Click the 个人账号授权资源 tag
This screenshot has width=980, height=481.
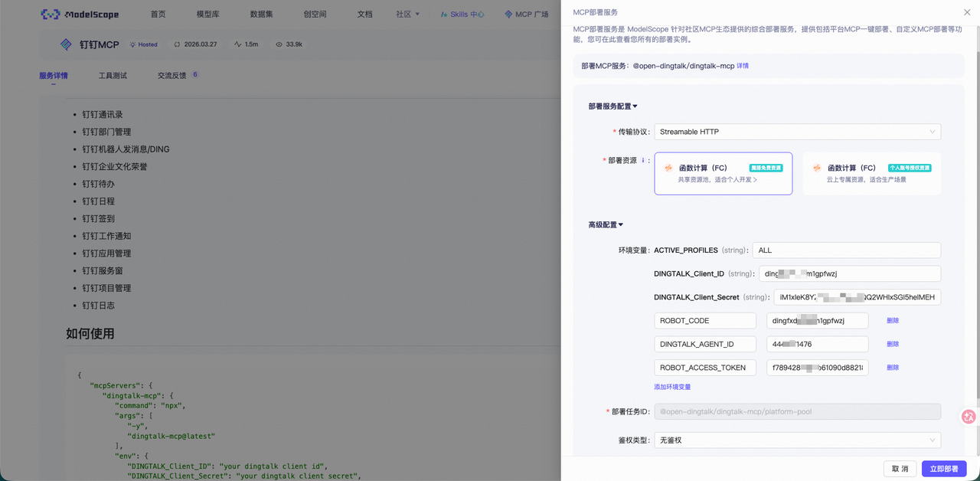[910, 167]
